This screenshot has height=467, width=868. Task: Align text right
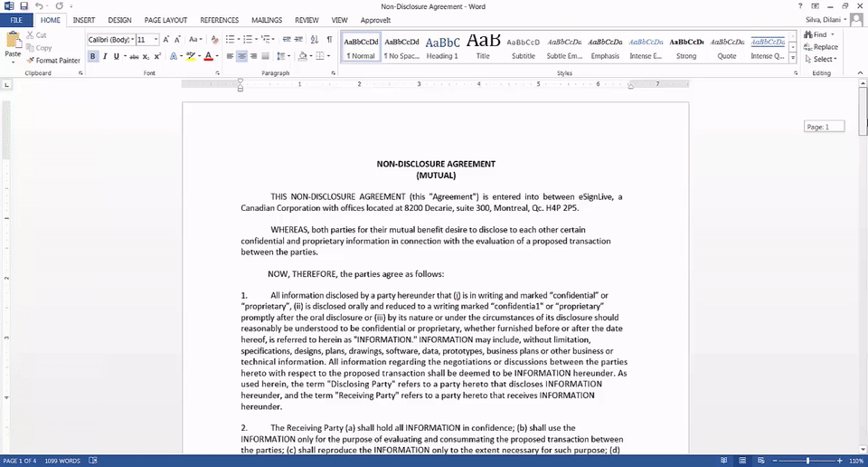coord(253,56)
